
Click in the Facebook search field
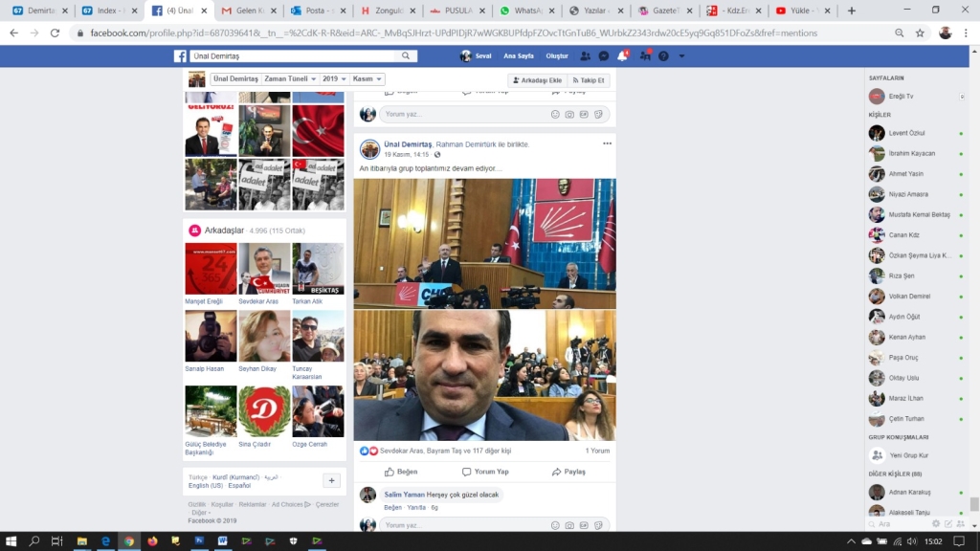[x=294, y=56]
